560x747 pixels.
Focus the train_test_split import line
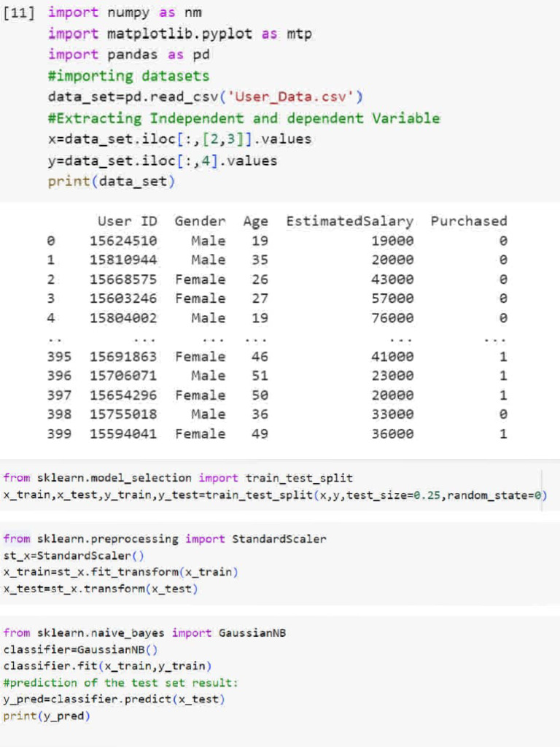[178, 478]
